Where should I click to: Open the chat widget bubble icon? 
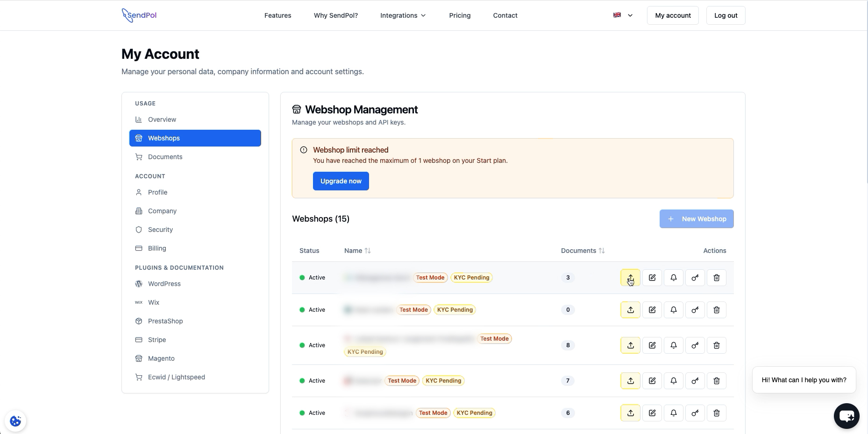pos(846,416)
